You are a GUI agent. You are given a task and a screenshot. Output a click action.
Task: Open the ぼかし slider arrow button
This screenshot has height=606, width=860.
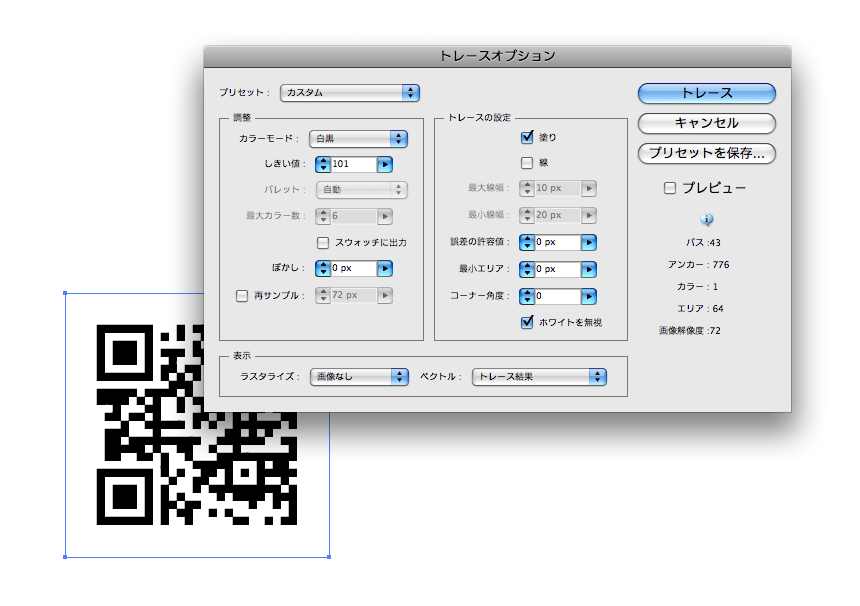click(385, 268)
